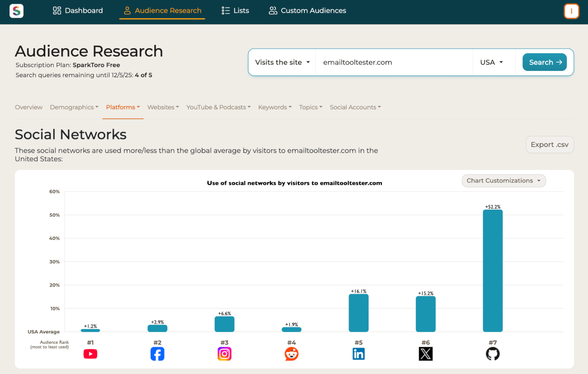Open the user avatar in top right
The width and height of the screenshot is (588, 374).
click(x=571, y=11)
